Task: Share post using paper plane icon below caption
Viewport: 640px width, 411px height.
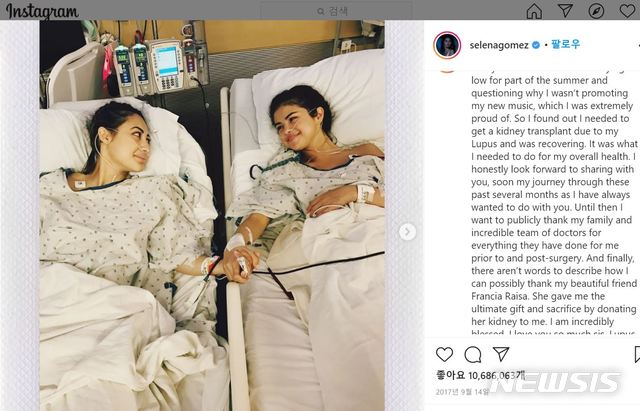Action: (x=501, y=354)
